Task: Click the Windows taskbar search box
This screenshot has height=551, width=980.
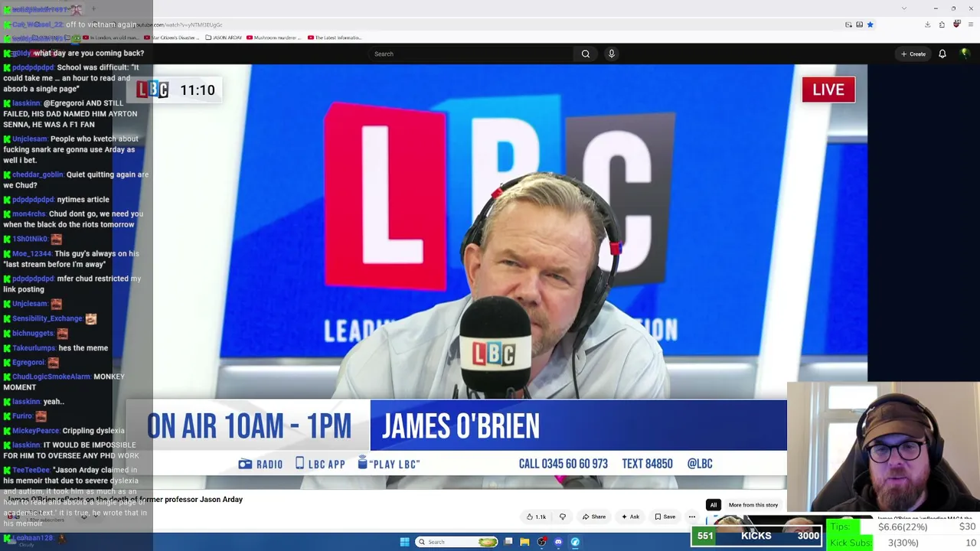Action: [x=457, y=542]
